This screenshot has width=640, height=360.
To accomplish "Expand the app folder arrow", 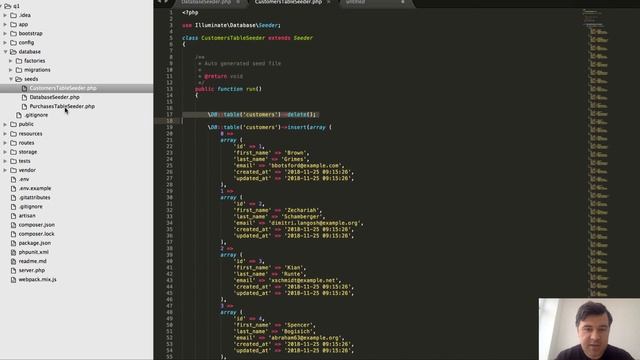I will pos(5,24).
